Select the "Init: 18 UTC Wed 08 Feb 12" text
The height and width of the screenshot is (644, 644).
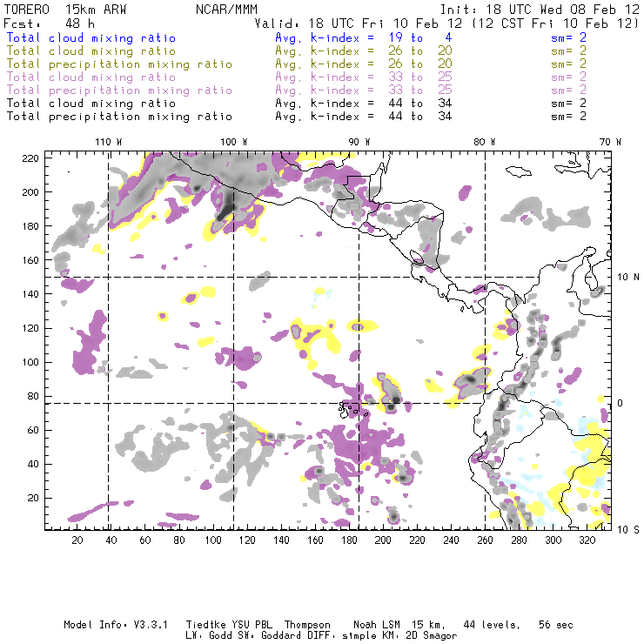tap(540, 10)
